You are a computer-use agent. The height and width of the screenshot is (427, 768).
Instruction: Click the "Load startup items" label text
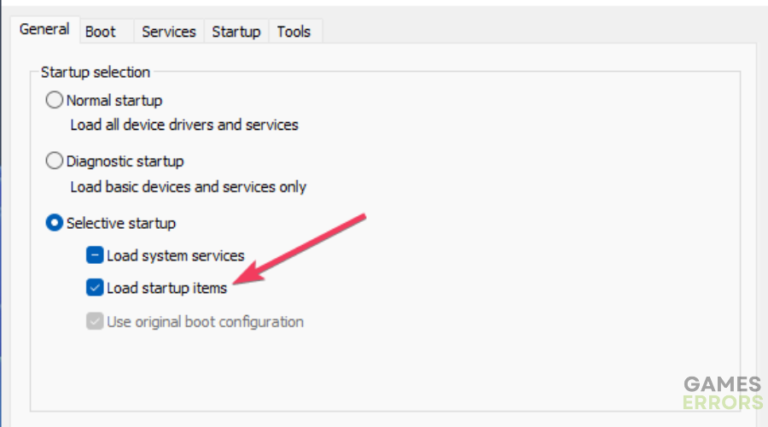click(x=167, y=288)
